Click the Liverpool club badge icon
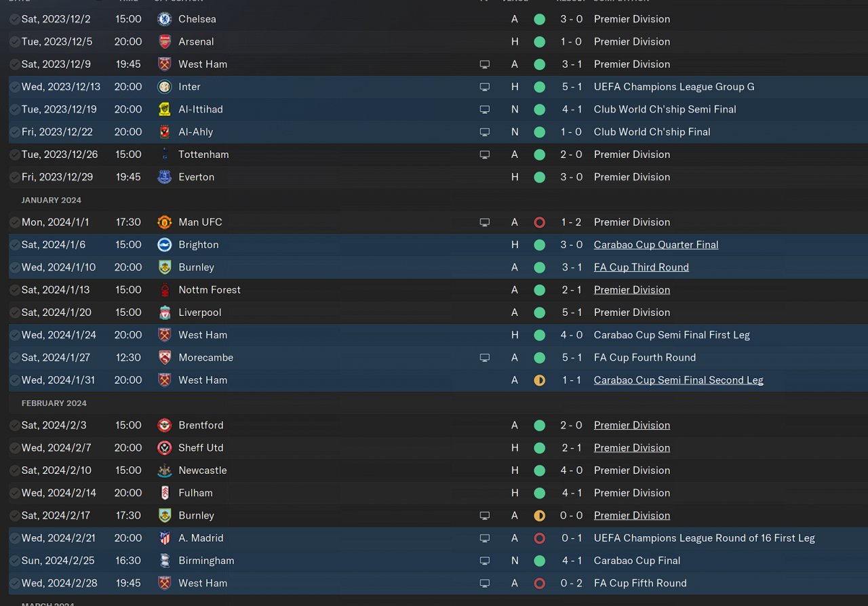This screenshot has width=868, height=606. tap(164, 312)
